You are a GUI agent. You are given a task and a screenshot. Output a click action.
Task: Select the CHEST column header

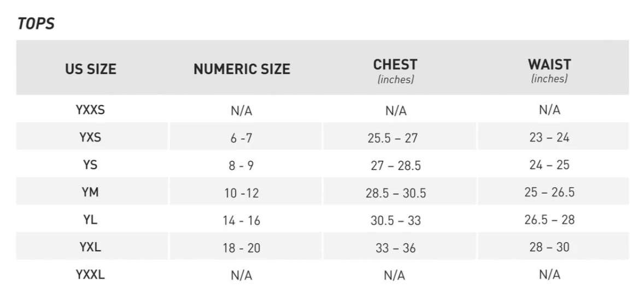click(x=395, y=65)
